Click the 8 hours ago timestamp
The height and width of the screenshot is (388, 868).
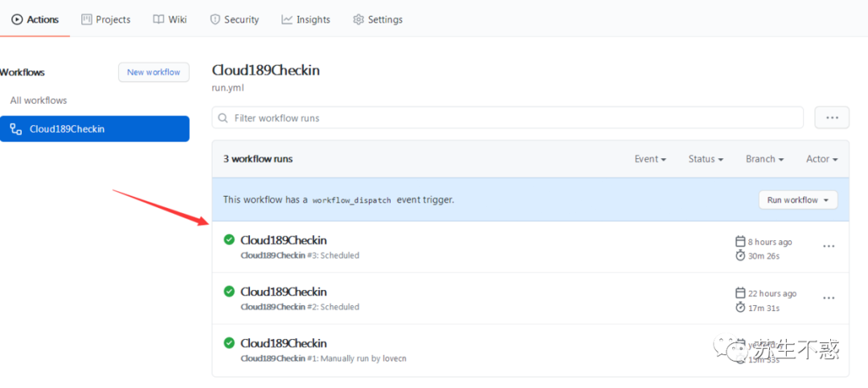pos(770,242)
